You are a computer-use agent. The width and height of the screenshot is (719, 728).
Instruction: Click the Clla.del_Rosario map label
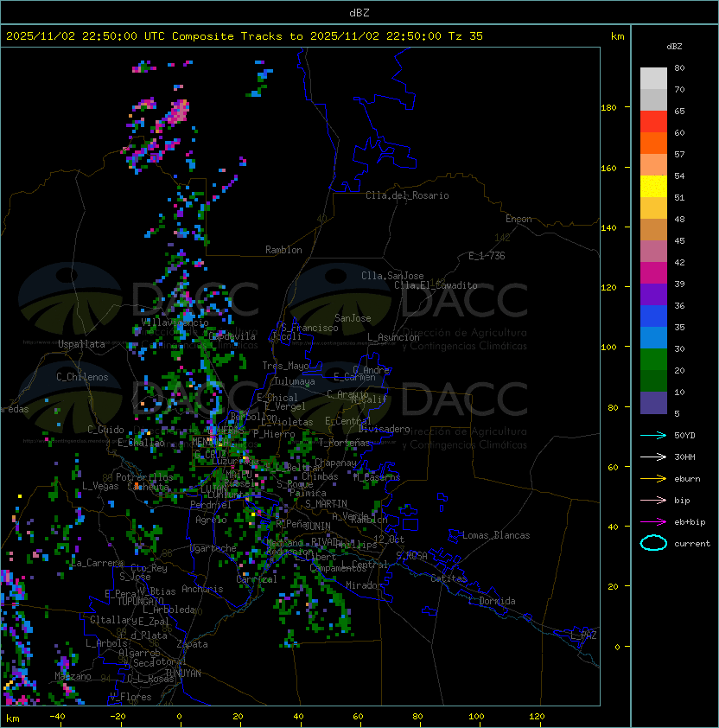click(x=407, y=195)
